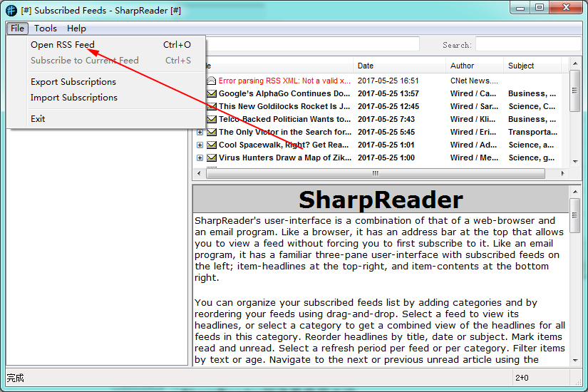Screen dimensions: 588x392
Task: Select 'The Only Victor in the Search for...' headline
Action: (x=285, y=132)
